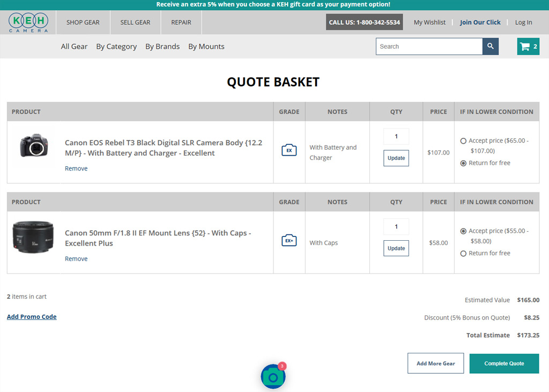The width and height of the screenshot is (549, 392).
Task: Expand the By Mounts navigation
Action: click(x=206, y=47)
